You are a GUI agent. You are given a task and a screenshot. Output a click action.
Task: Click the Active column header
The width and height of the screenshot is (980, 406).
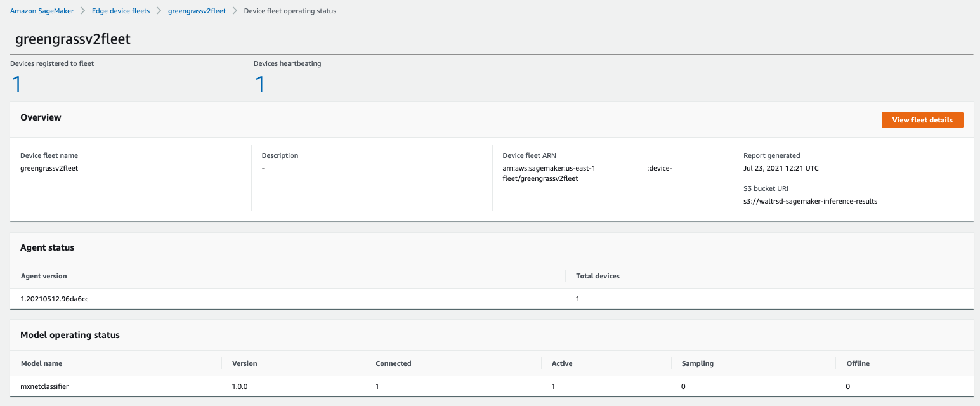(x=562, y=363)
